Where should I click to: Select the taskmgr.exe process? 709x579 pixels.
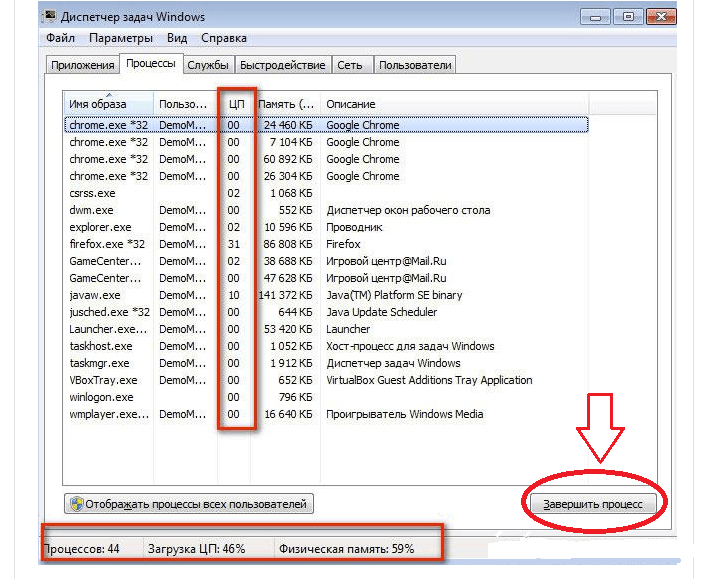[x=326, y=363]
